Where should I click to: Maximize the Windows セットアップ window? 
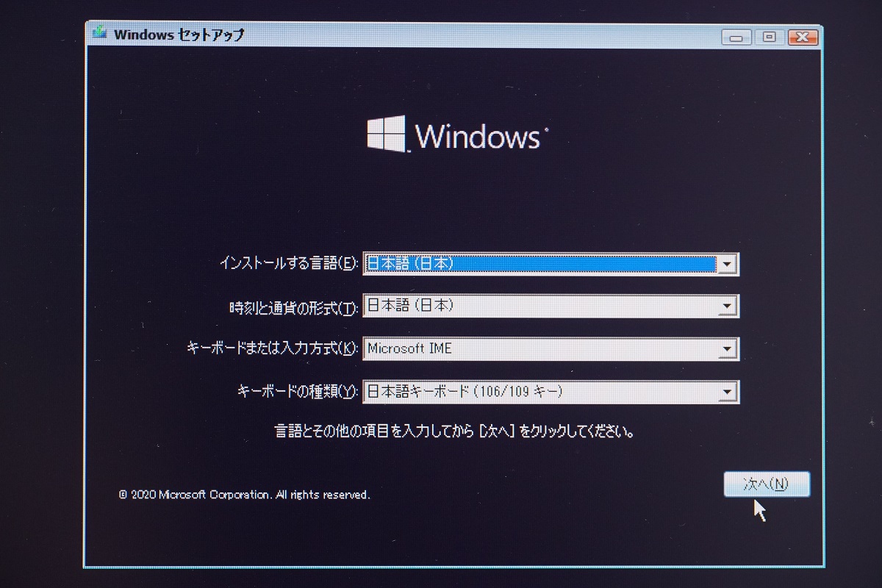point(770,37)
